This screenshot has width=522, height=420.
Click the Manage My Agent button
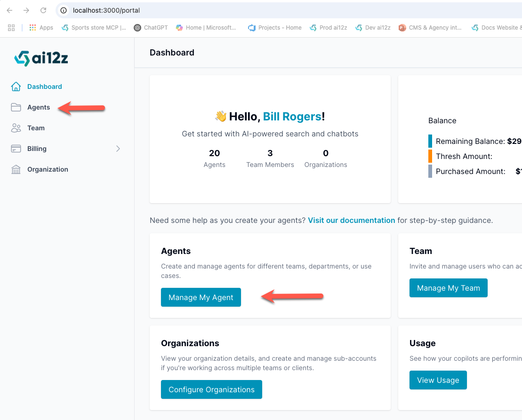coord(201,297)
